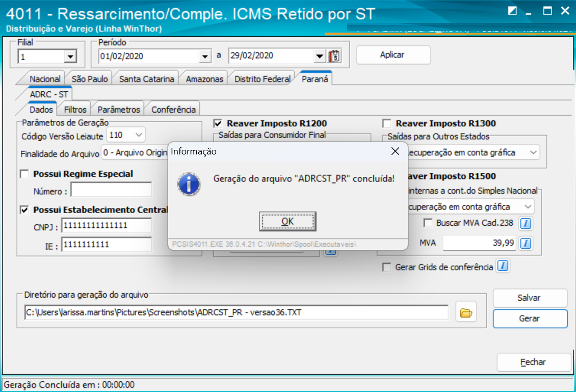Open the period start date dropdown
Viewport: 576px width, 392px height.
point(205,57)
